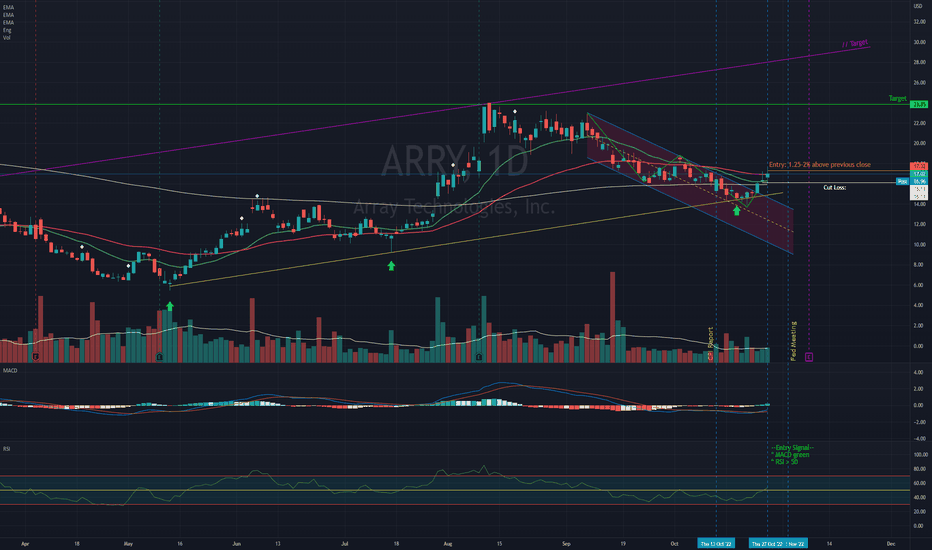Select the MACD pane label
The width and height of the screenshot is (932, 550).
10,370
